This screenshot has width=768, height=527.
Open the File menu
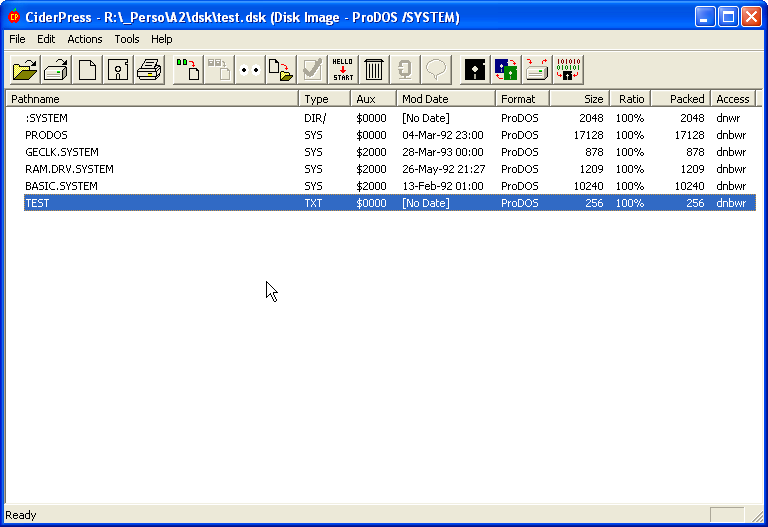tap(17, 39)
